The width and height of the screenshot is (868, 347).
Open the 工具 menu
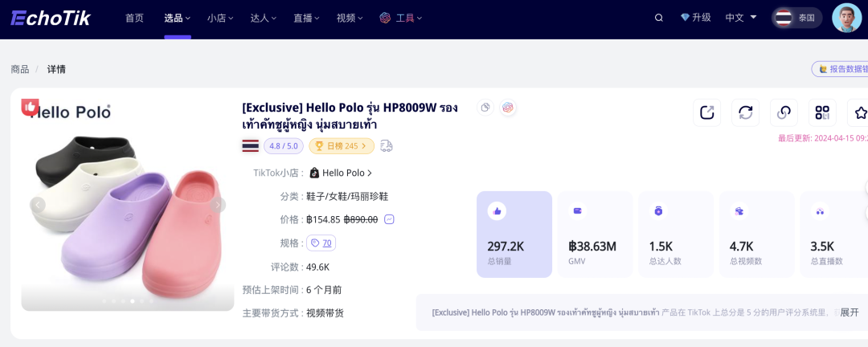click(401, 18)
